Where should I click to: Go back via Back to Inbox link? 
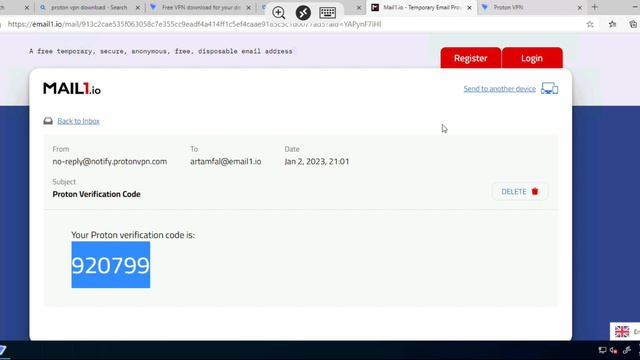(x=78, y=121)
